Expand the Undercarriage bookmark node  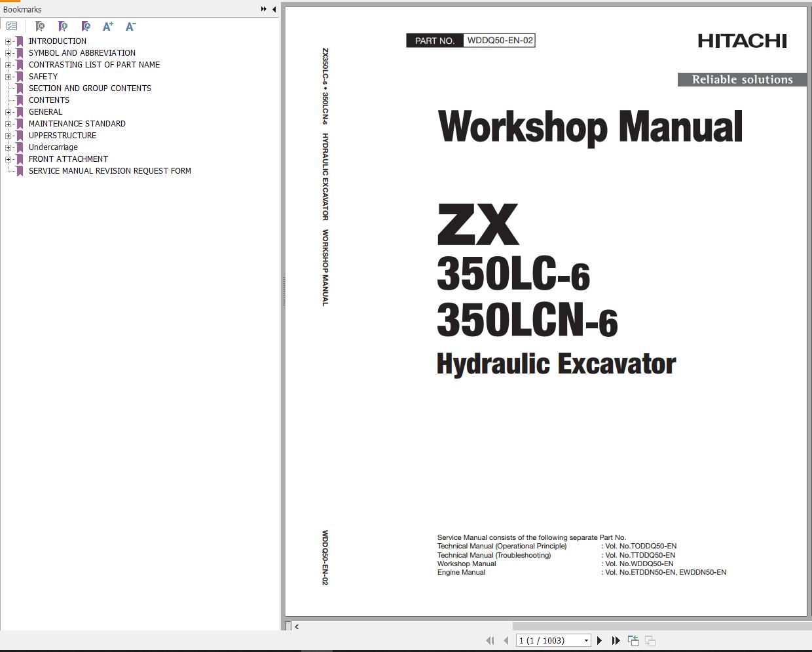pyautogui.click(x=9, y=147)
